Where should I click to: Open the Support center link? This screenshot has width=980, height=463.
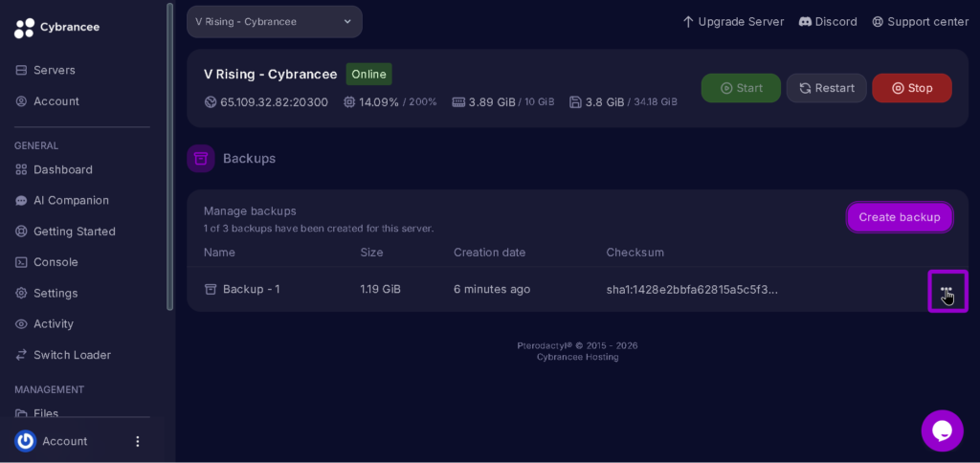(921, 22)
